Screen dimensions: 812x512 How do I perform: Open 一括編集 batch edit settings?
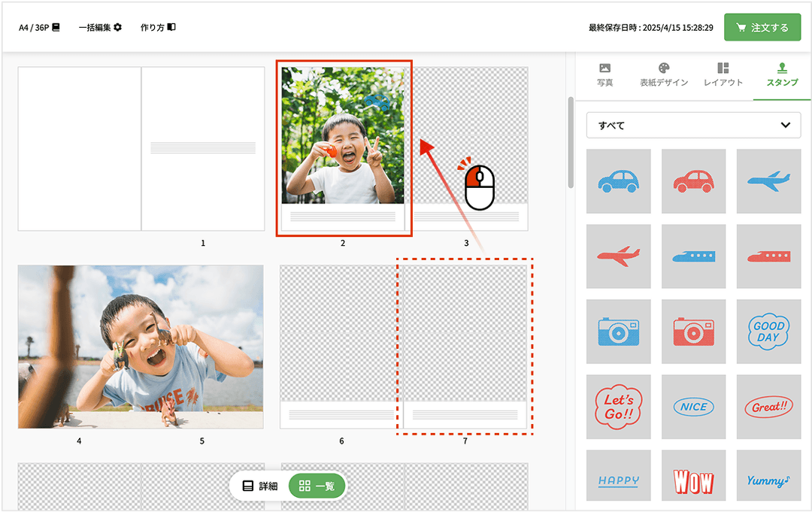pyautogui.click(x=100, y=28)
